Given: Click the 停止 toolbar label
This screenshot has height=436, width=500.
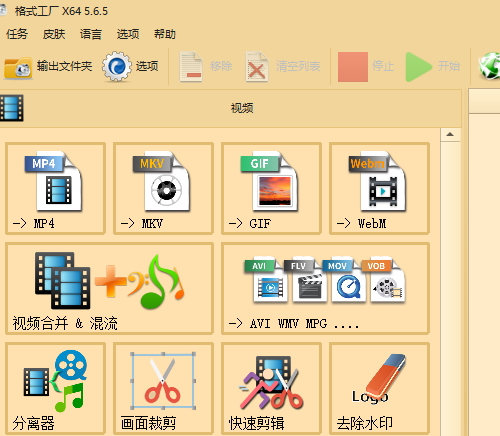Looking at the screenshot, I should (x=383, y=66).
